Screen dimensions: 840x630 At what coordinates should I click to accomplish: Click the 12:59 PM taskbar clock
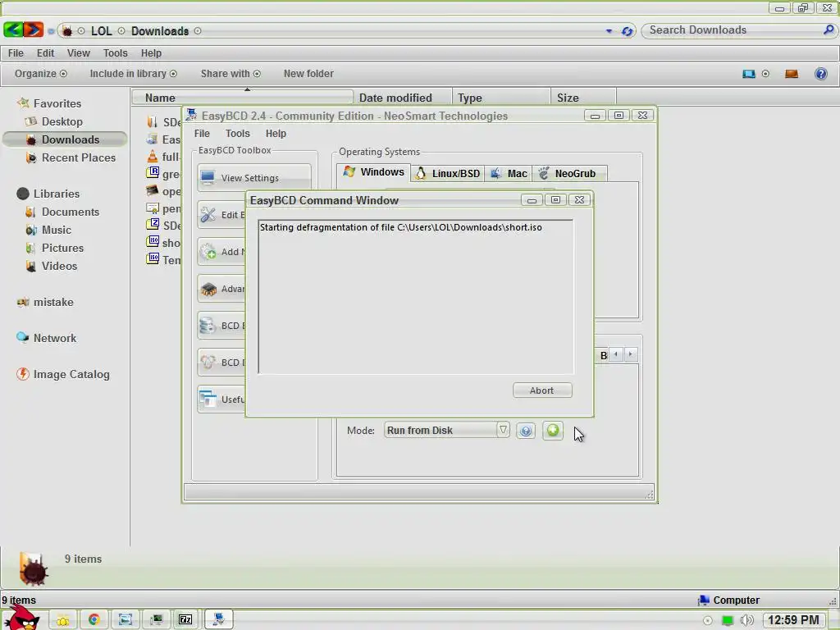point(793,620)
